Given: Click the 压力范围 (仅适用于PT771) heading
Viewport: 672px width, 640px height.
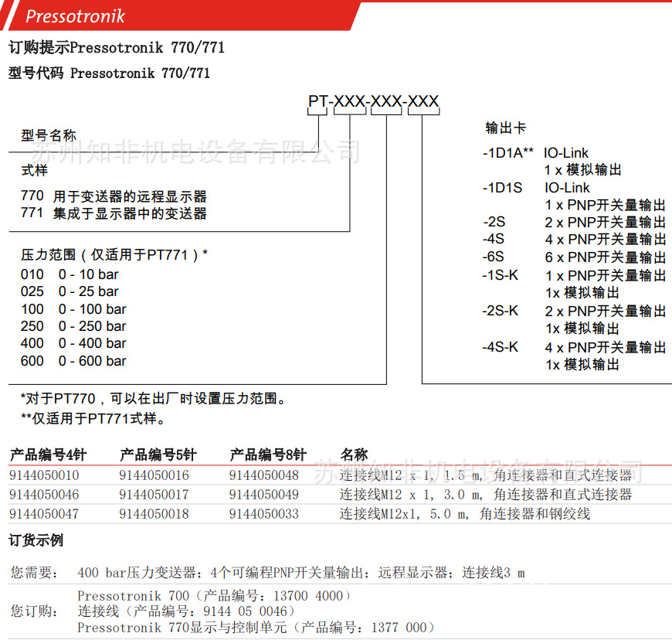Looking at the screenshot, I should tap(114, 255).
